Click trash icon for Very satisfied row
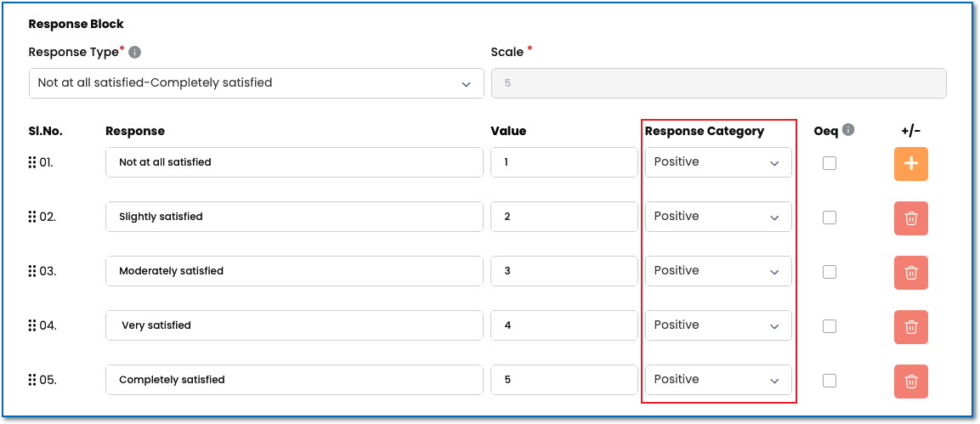 (x=910, y=327)
